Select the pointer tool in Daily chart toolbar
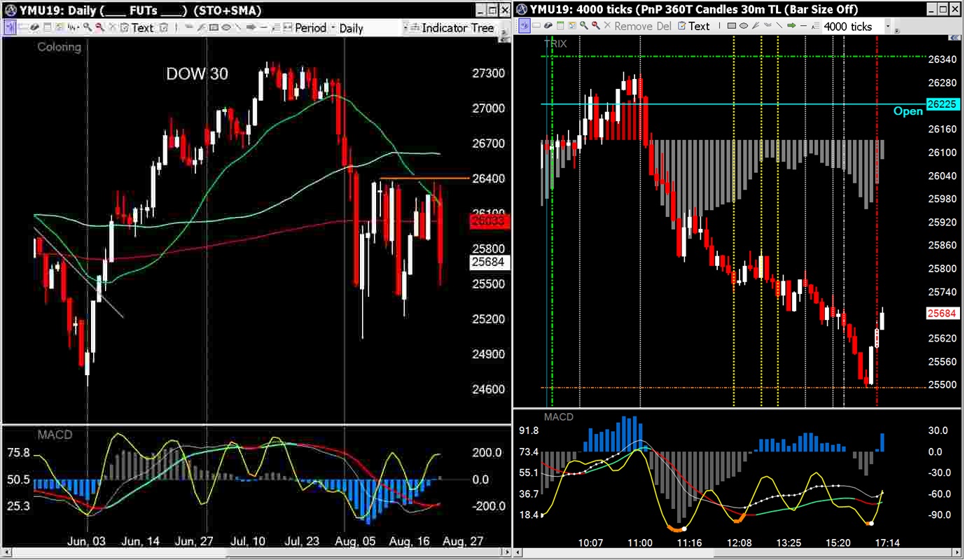 click(11, 28)
